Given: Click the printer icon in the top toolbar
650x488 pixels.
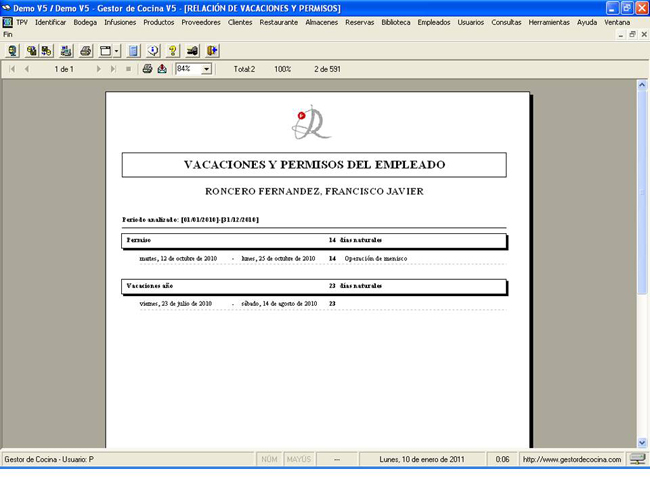Looking at the screenshot, I should pos(86,50).
